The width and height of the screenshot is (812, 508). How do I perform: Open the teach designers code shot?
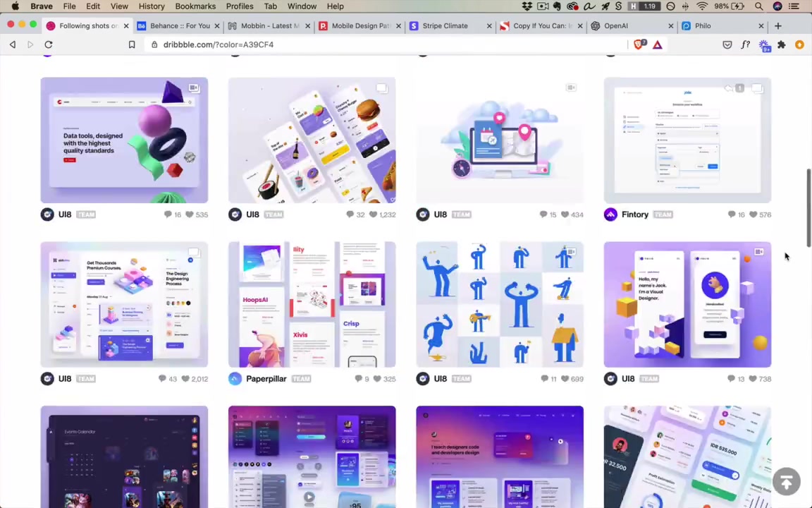[x=500, y=456]
